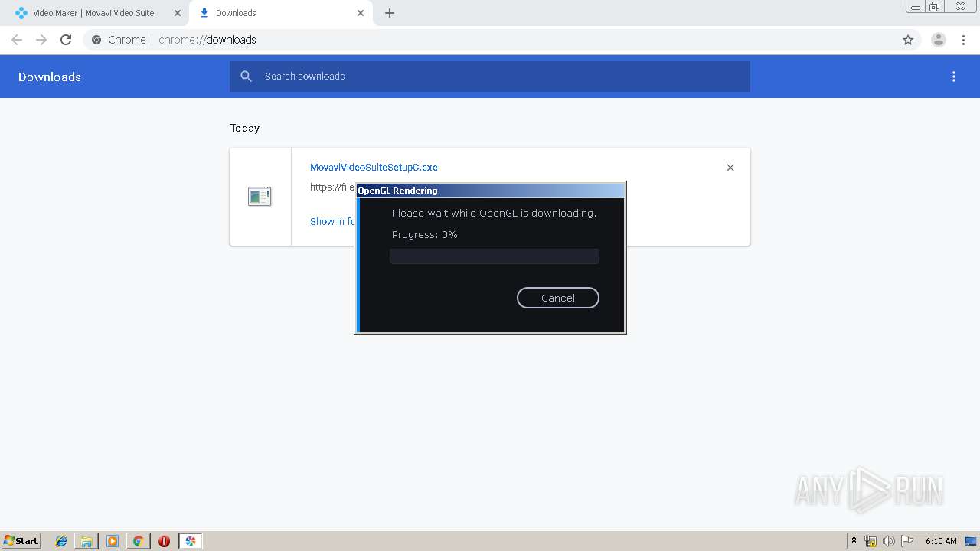Bookmark this page with the star
This screenshot has height=551, width=980.
point(908,40)
